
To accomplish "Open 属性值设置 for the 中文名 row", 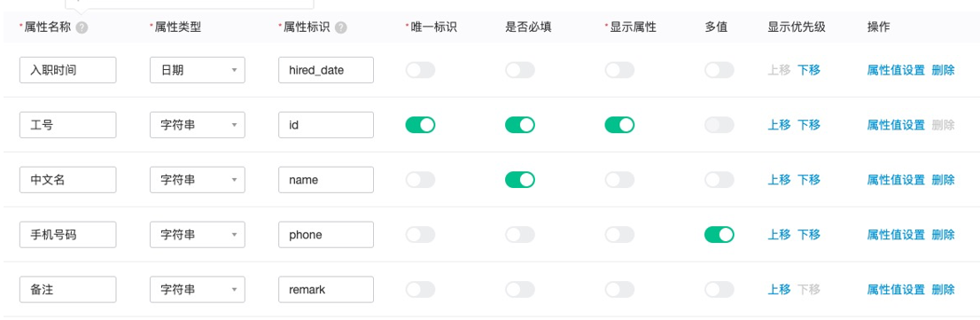I will pyautogui.click(x=896, y=180).
